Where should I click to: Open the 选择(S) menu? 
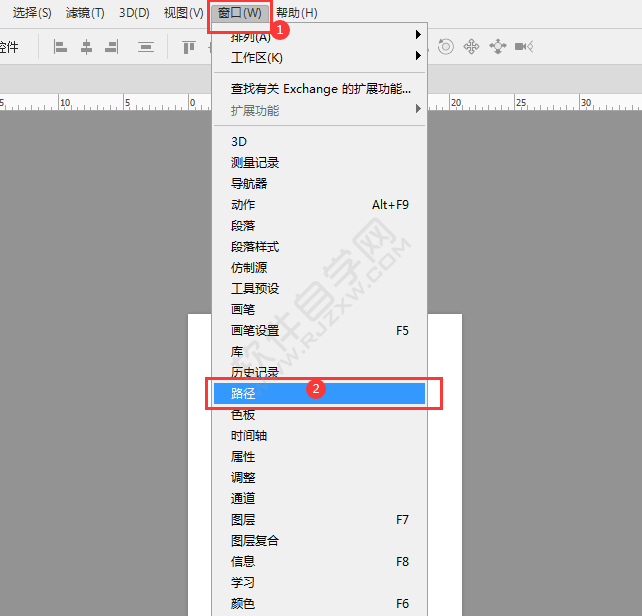point(32,13)
